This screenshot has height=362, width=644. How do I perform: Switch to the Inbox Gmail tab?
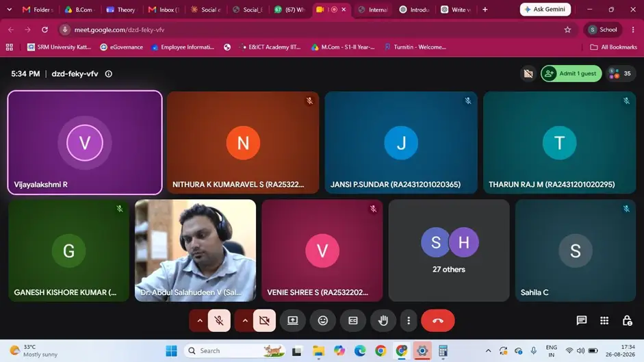164,10
